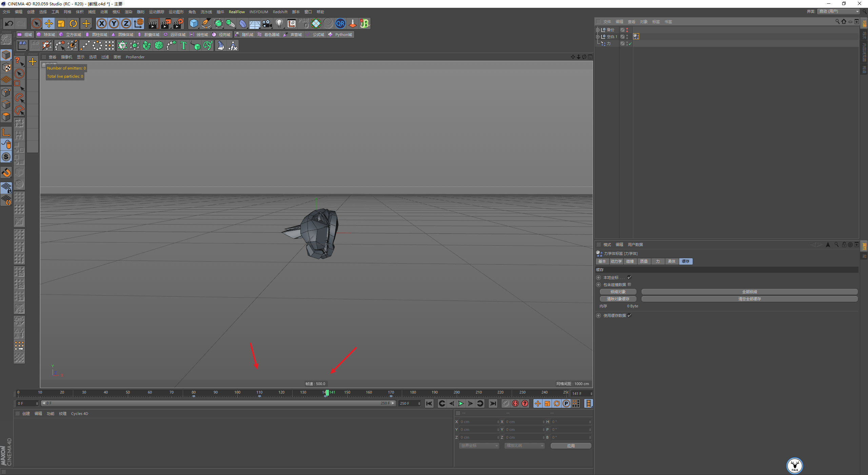Click the light bulb object icon
This screenshot has height=475, width=868.
[279, 23]
